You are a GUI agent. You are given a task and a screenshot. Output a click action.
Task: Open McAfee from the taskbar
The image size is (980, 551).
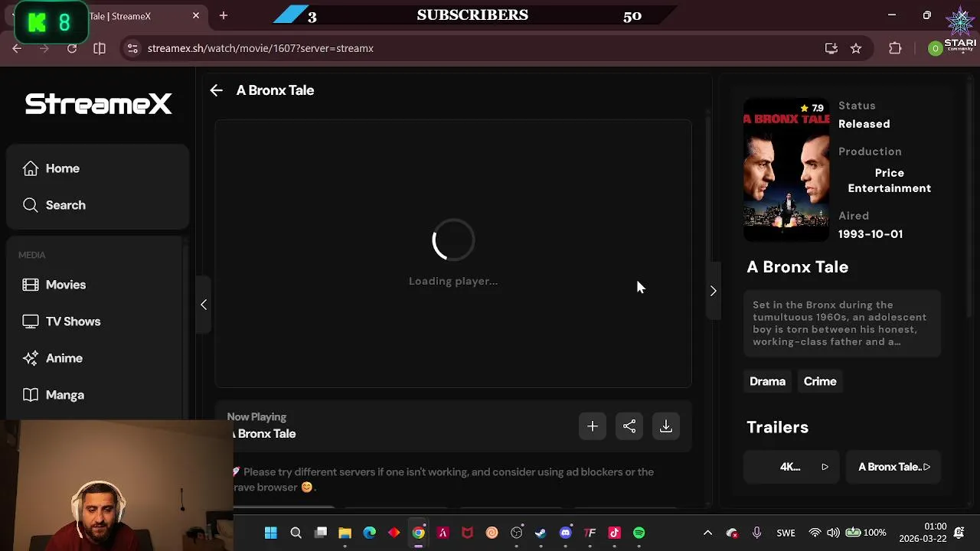tap(467, 533)
